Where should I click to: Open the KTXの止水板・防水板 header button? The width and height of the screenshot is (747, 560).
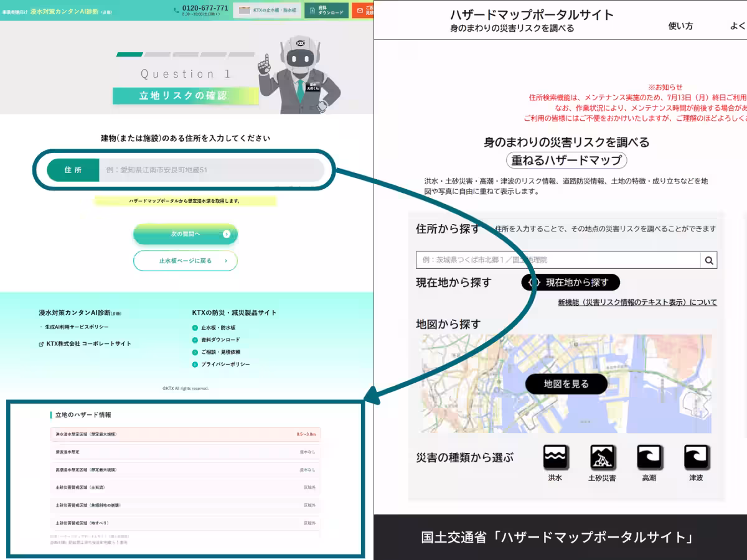tap(267, 10)
